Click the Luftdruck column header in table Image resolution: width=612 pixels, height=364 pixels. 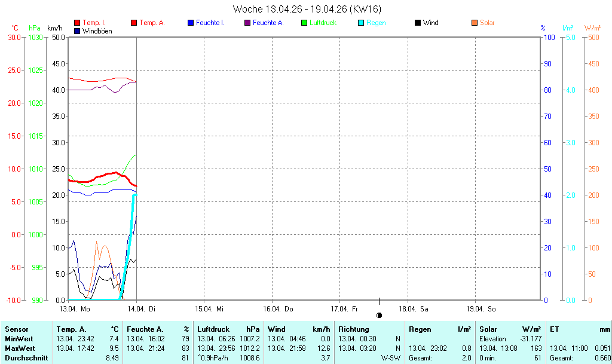click(213, 329)
